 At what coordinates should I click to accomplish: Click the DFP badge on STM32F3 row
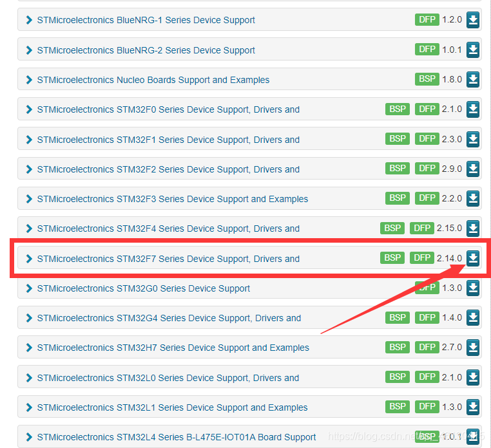[427, 198]
